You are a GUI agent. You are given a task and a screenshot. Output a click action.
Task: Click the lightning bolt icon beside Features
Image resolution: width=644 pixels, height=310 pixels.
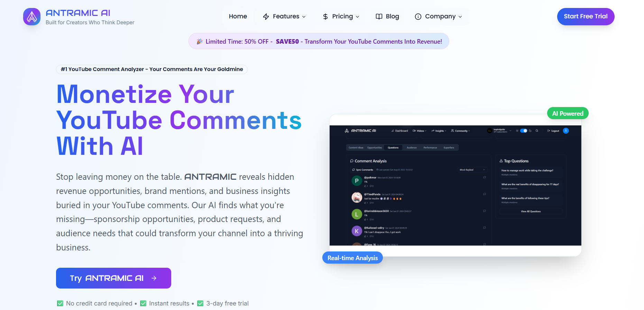click(x=266, y=17)
